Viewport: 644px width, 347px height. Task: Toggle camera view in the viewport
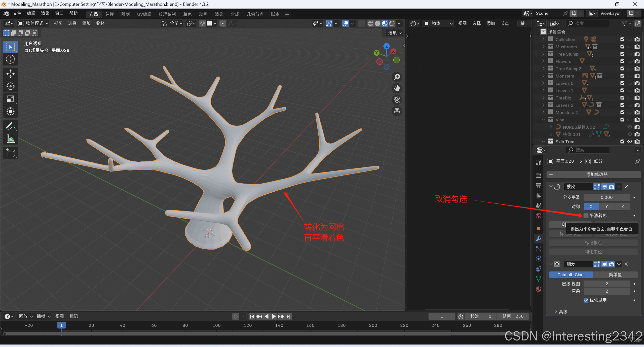point(397,100)
